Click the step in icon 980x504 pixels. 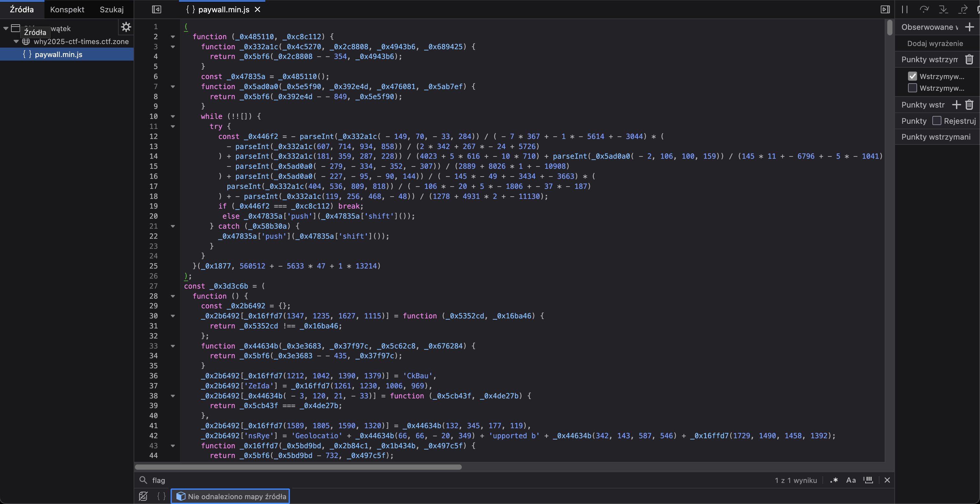pyautogui.click(x=943, y=9)
